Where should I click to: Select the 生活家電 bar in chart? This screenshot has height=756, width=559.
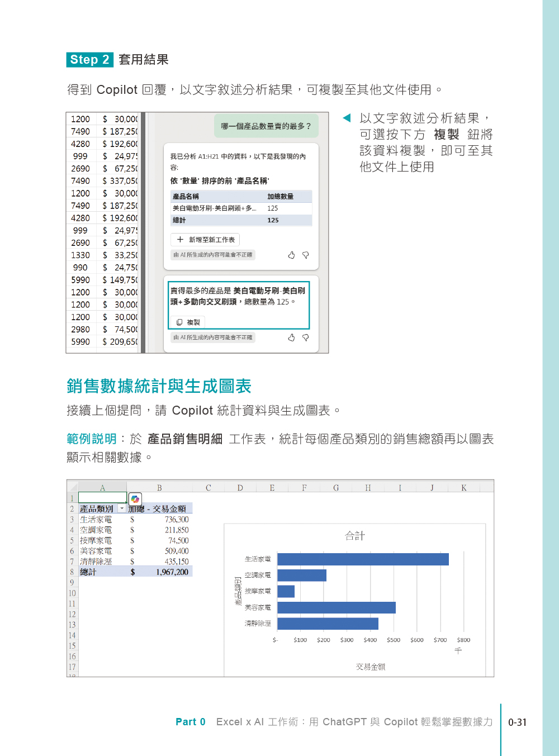[x=363, y=559]
